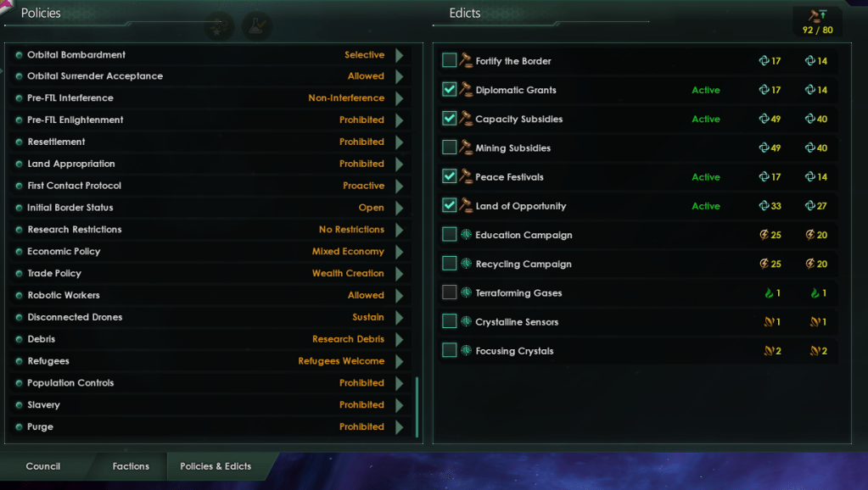Expand the Orbital Bombardment policy arrow
The height and width of the screenshot is (490, 868).
(399, 55)
